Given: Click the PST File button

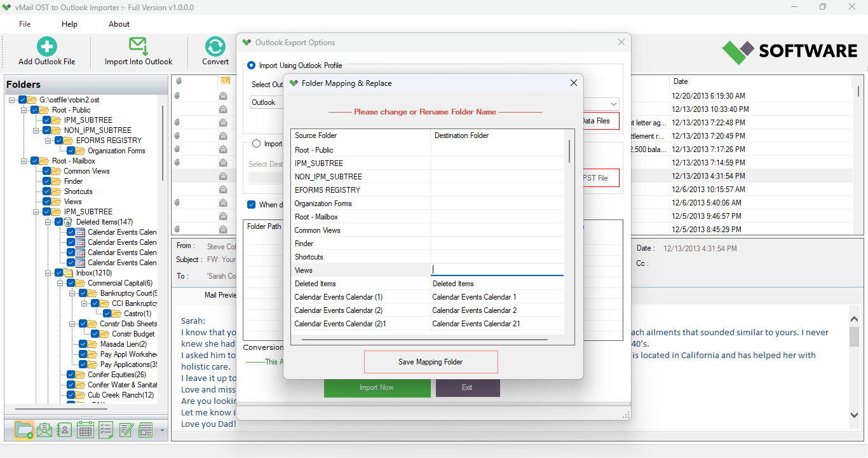Looking at the screenshot, I should (x=600, y=178).
